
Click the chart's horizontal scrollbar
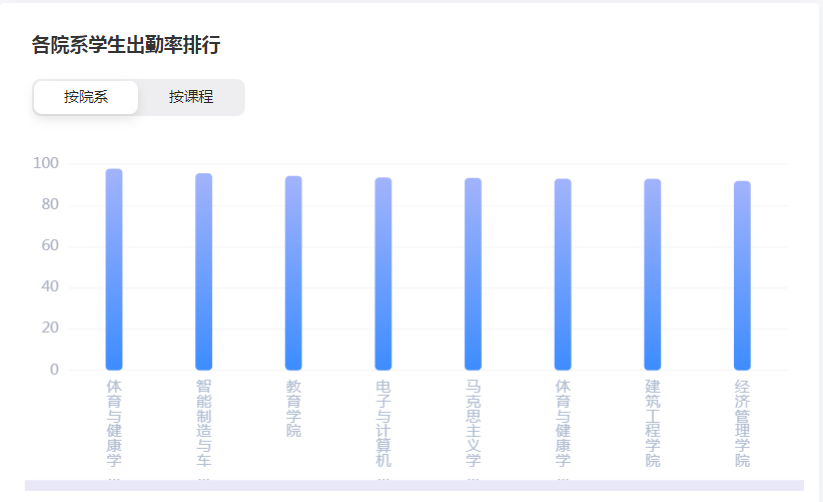pos(414,485)
